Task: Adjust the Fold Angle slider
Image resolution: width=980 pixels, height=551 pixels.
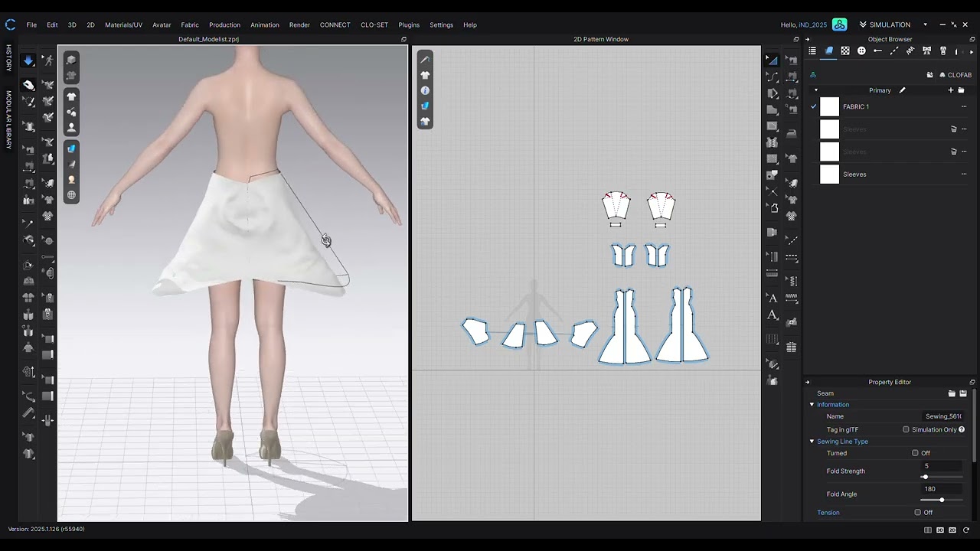Action: (x=942, y=500)
